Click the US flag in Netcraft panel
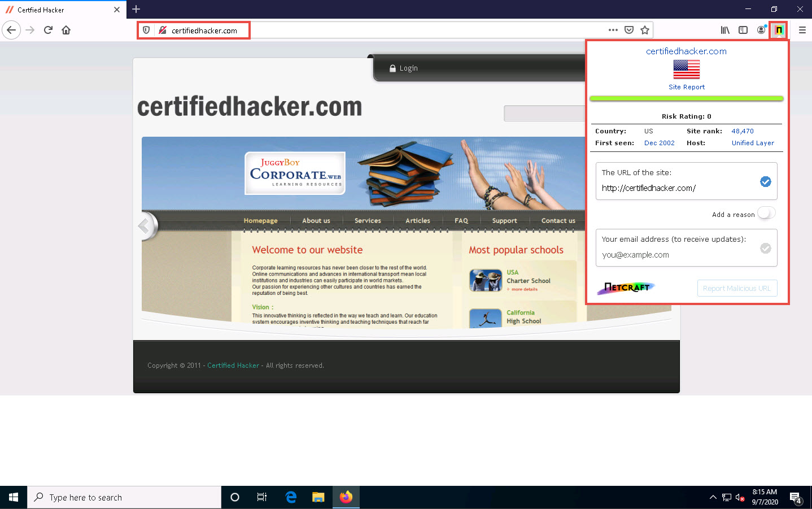The width and height of the screenshot is (812, 509). coord(687,69)
